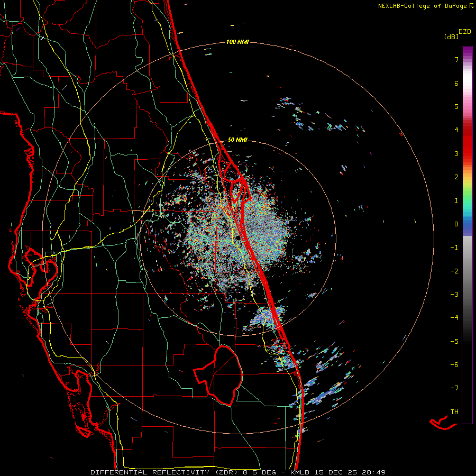Select the 3 dB tick label on the legend
This screenshot has width=476, height=476.
tap(456, 153)
